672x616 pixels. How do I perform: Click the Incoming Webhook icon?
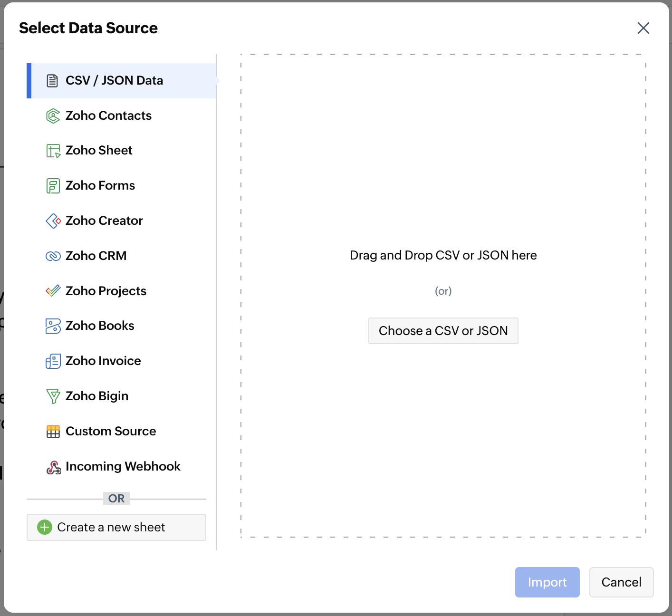tap(53, 467)
